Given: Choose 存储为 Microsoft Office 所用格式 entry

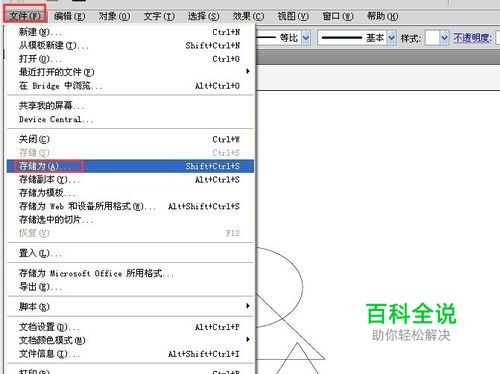Looking at the screenshot, I should 130,273.
